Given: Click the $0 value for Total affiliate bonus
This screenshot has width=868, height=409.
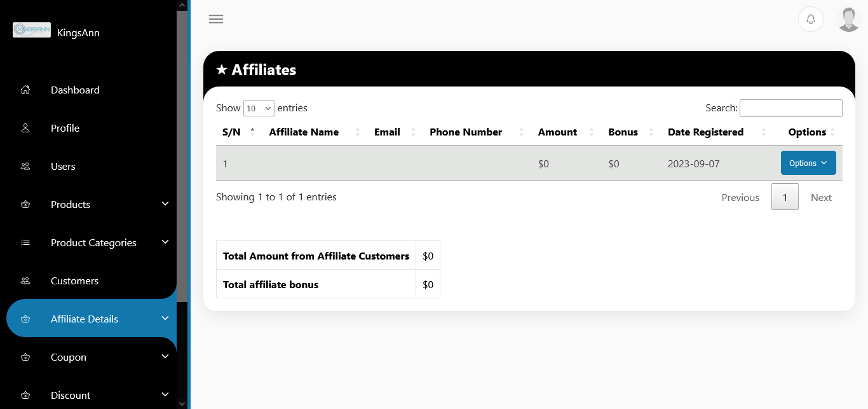Looking at the screenshot, I should point(428,284).
